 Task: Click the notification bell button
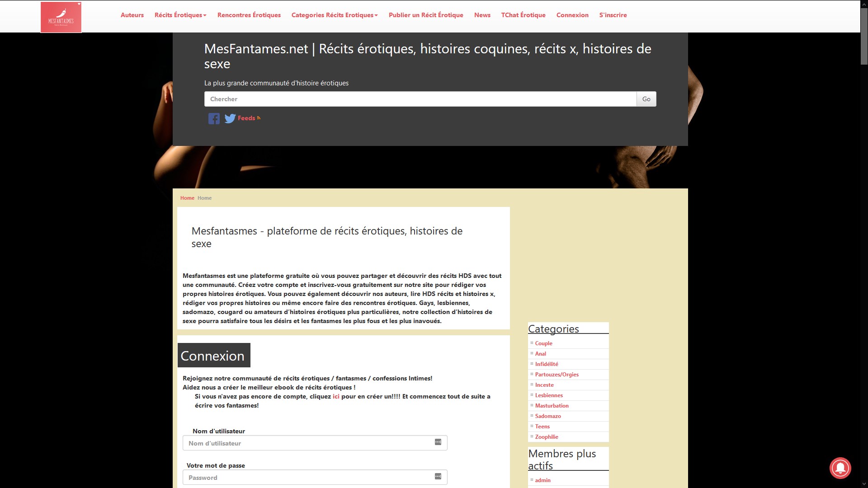[x=840, y=468]
